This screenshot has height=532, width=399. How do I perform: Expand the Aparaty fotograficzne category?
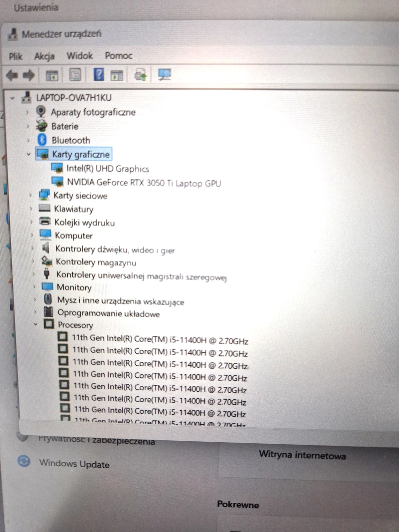tap(27, 112)
